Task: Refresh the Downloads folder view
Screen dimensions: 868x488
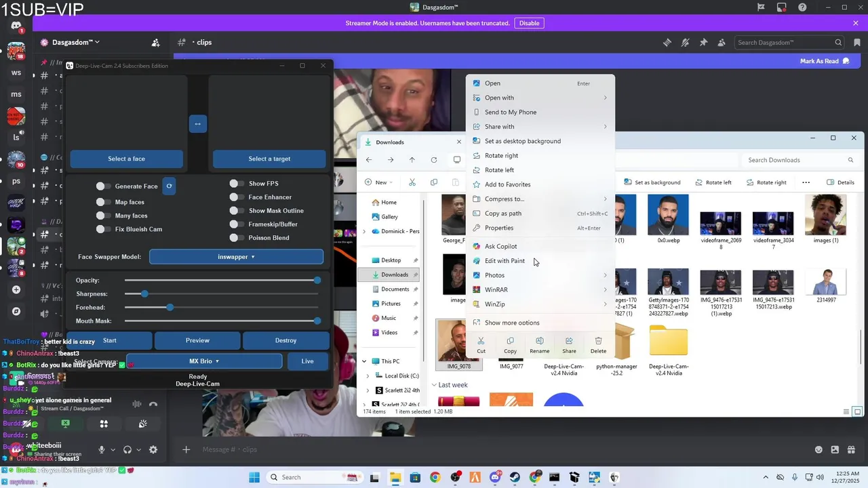Action: pos(434,160)
